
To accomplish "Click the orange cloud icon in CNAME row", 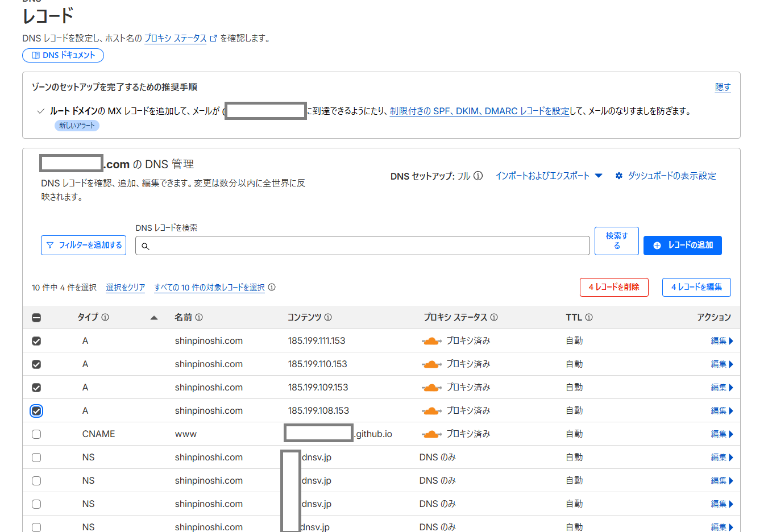I will pos(431,434).
